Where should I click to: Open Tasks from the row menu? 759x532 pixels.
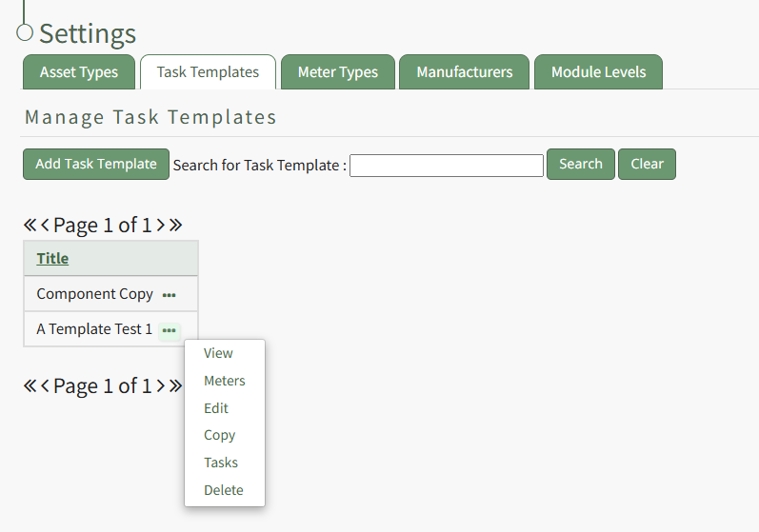click(221, 463)
